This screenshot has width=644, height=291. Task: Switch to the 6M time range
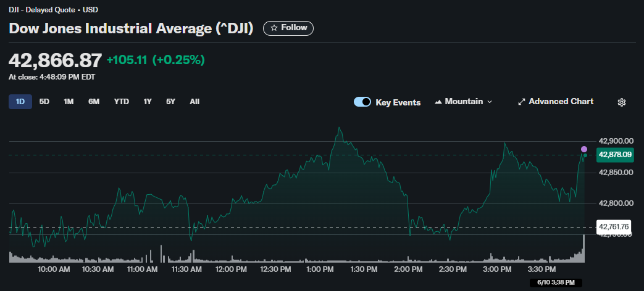tap(94, 102)
